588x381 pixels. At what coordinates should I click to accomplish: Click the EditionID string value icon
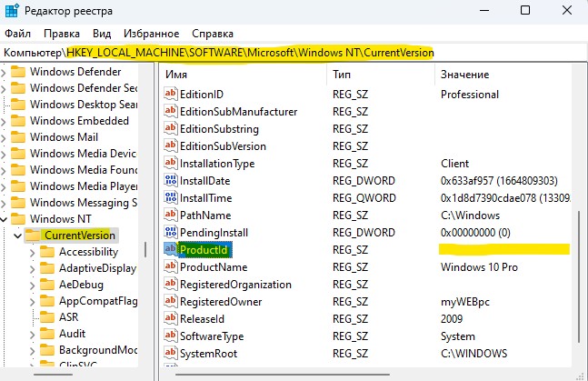point(171,94)
